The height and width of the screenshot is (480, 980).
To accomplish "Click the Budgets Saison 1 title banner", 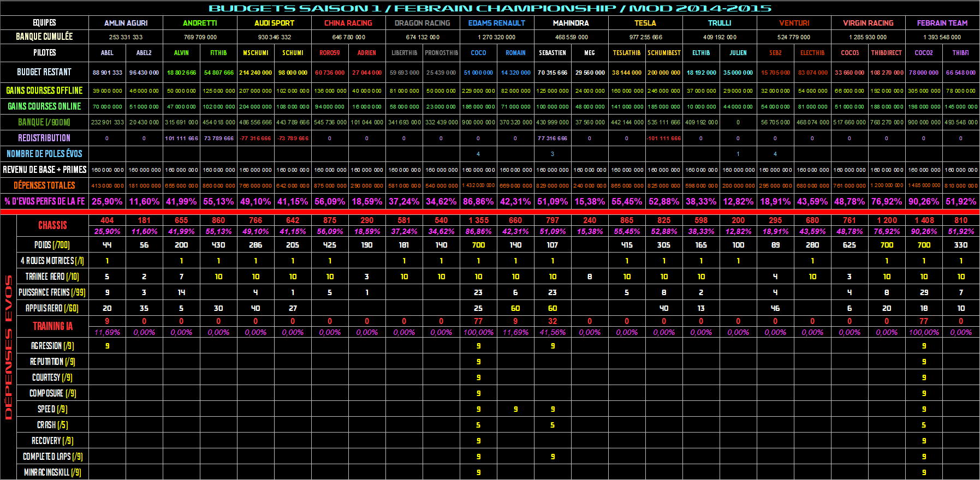I will tap(490, 8).
